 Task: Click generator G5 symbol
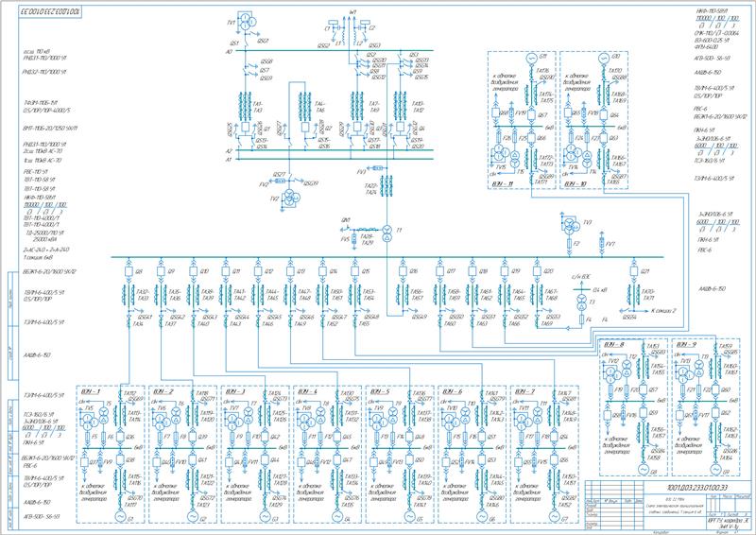(x=409, y=517)
